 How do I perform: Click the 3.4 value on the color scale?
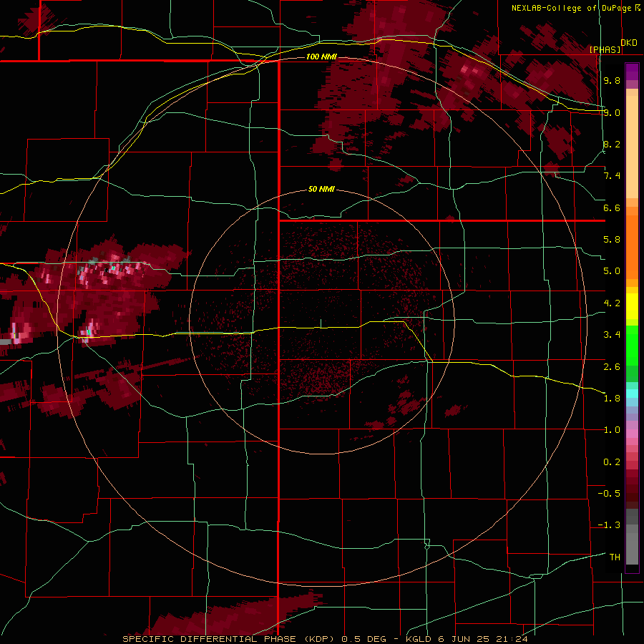(612, 335)
